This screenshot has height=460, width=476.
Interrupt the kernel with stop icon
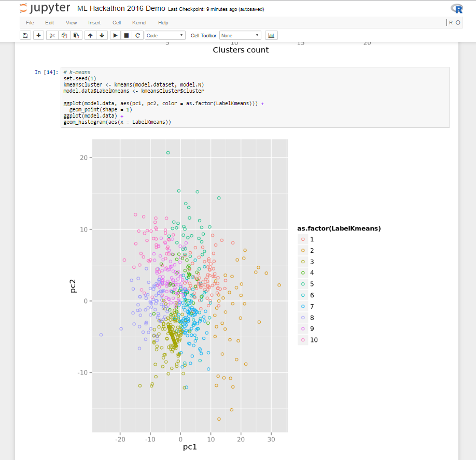[x=127, y=35]
